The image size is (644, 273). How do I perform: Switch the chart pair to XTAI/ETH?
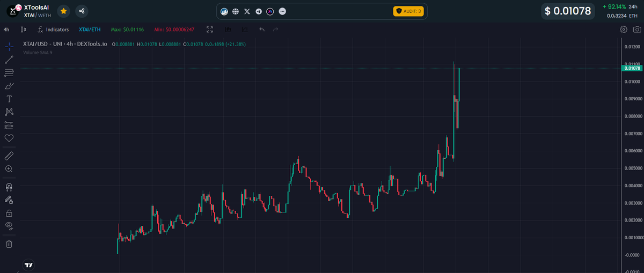[x=90, y=29]
